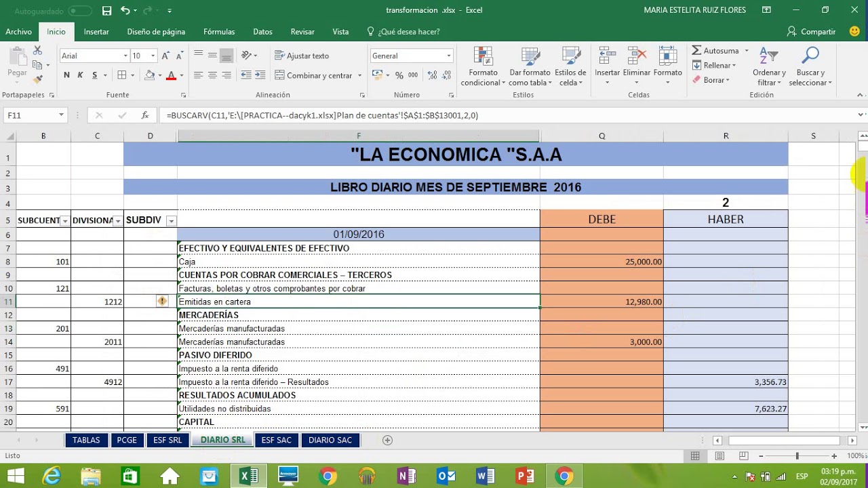
Task: Click the center align icon
Action: point(212,75)
